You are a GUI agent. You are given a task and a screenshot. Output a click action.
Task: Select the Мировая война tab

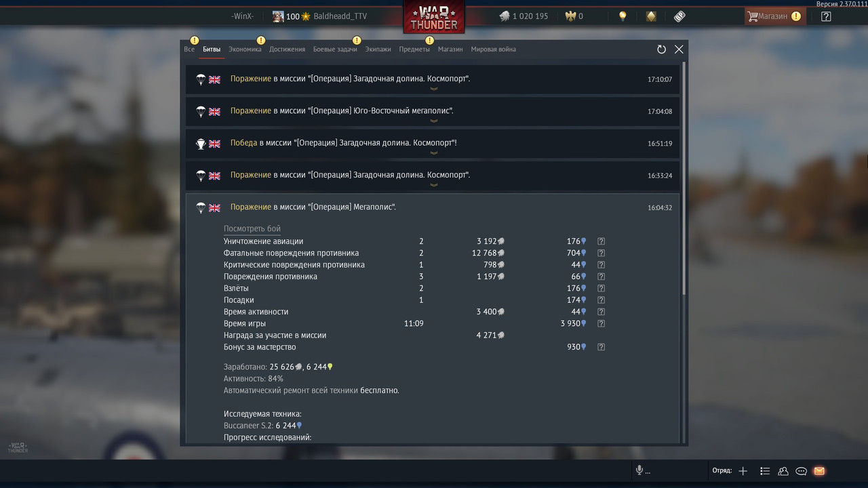[493, 49]
